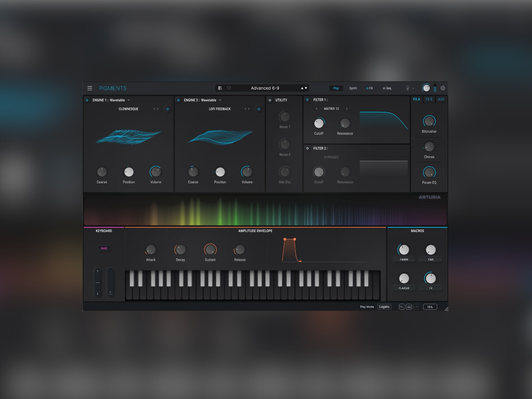Click the Bitcrusher effect knob

[x=429, y=121]
